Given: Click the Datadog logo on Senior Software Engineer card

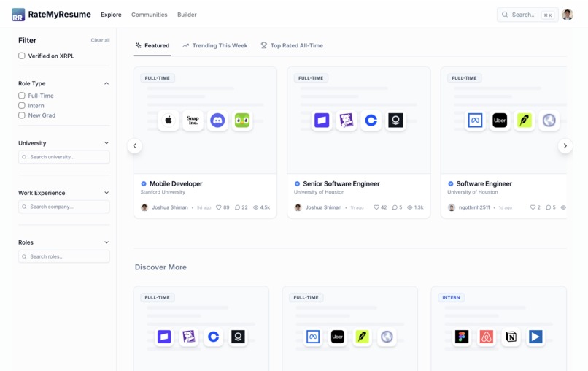Looking at the screenshot, I should pos(347,121).
